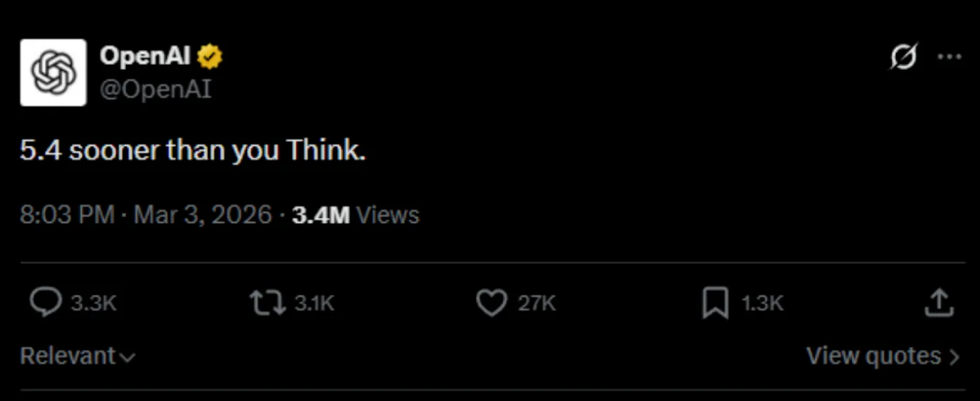Screen dimensions: 980x401
Task: Click the repost arrows icon
Action: click(x=267, y=303)
